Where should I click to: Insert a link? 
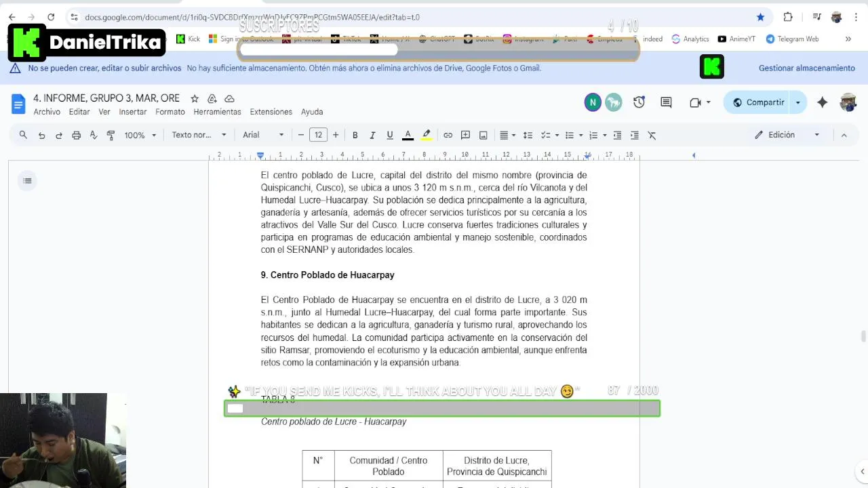[448, 135]
